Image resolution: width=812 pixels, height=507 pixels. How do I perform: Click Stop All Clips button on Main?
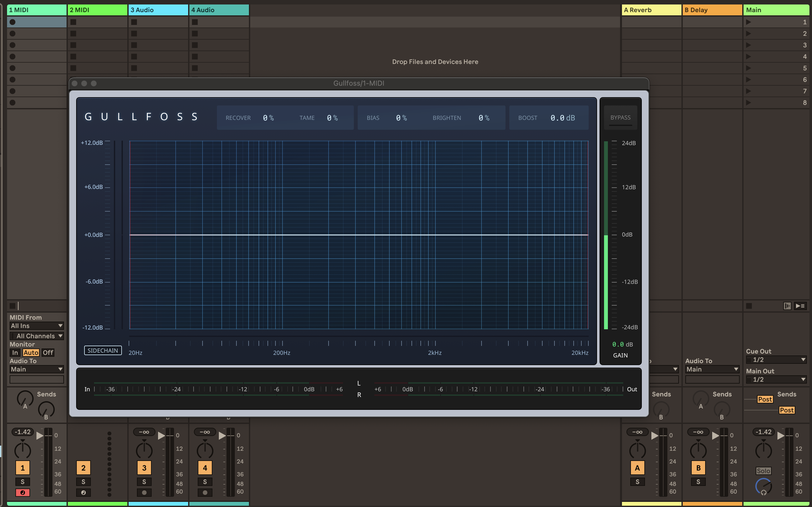tap(749, 306)
